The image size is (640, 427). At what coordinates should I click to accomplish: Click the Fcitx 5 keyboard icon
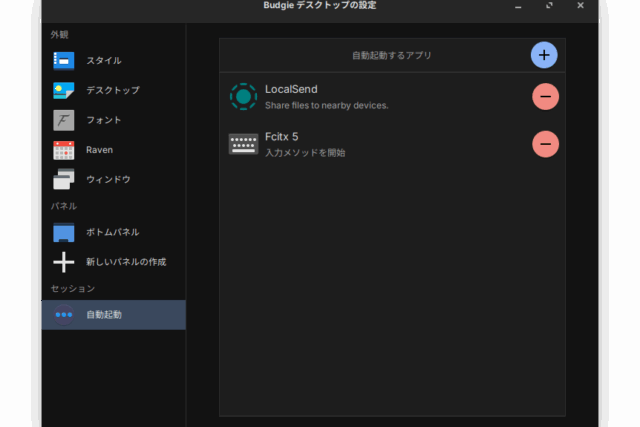pyautogui.click(x=243, y=144)
